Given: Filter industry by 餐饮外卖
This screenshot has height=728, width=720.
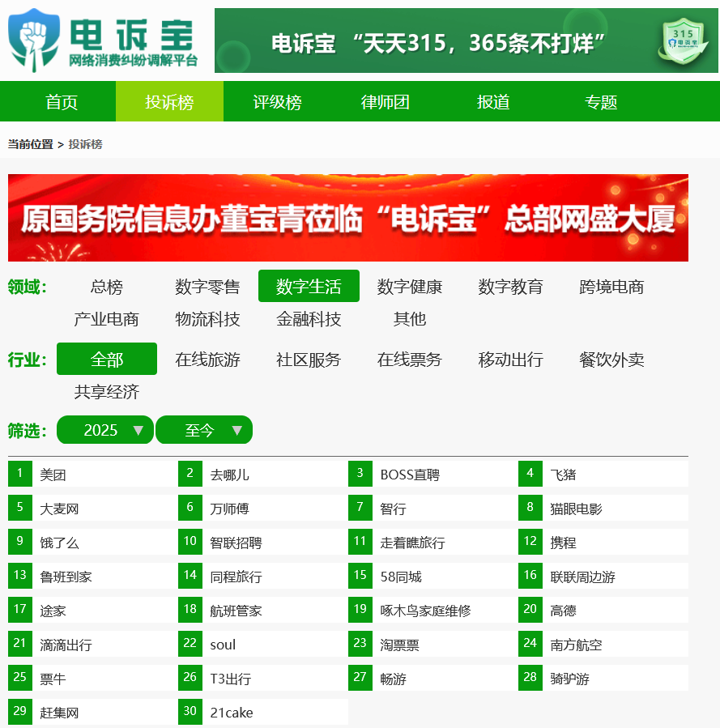Looking at the screenshot, I should click(611, 360).
